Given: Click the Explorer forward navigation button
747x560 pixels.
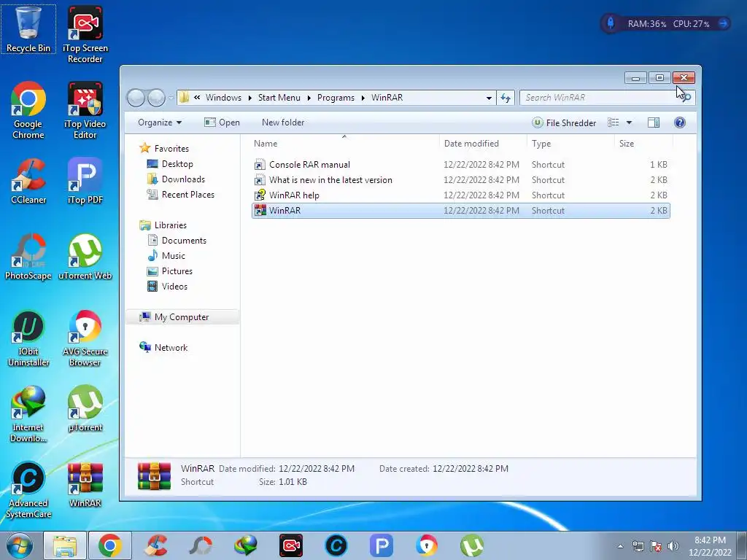Looking at the screenshot, I should coord(156,98).
